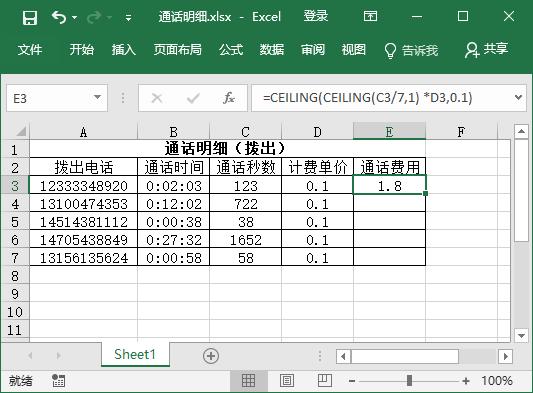Select row 8 header
Viewport: 533px width, 393px height.
point(15,276)
